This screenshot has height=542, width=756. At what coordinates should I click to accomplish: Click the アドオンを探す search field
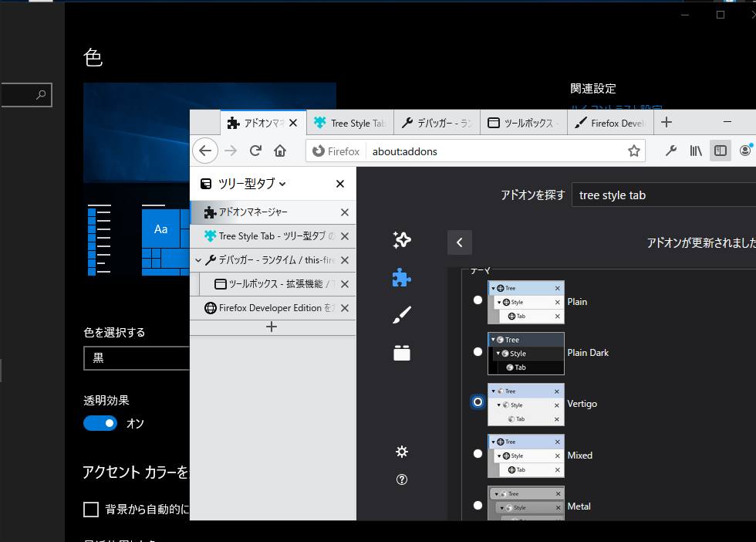pyautogui.click(x=663, y=195)
